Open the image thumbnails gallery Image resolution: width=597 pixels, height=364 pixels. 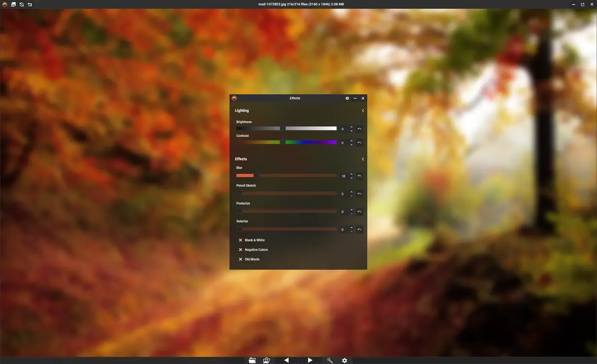[266, 360]
